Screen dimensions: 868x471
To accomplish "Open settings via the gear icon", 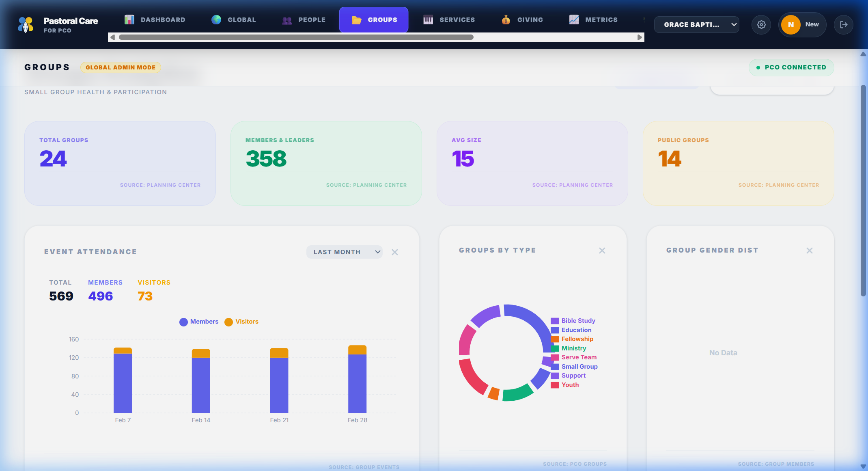I will (761, 25).
